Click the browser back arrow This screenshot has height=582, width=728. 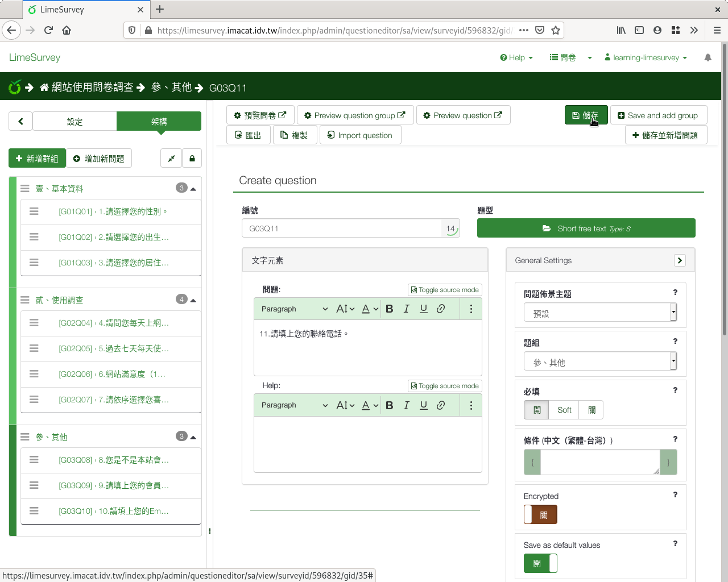tap(11, 30)
